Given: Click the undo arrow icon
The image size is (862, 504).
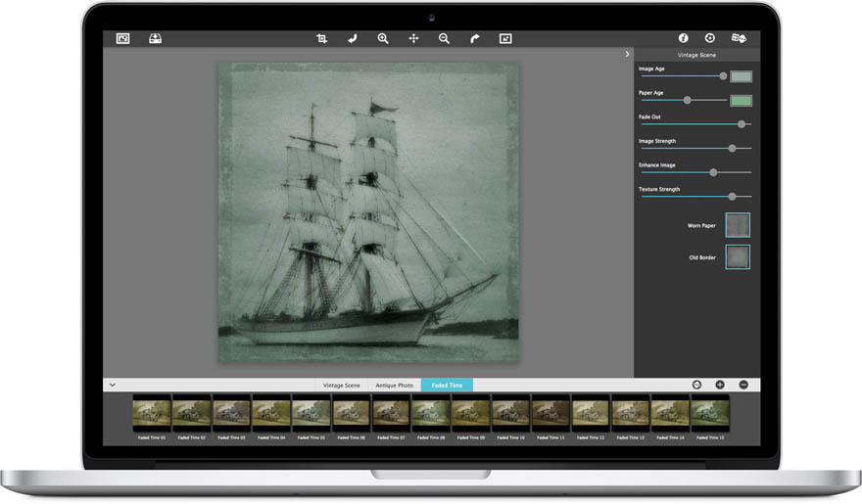Looking at the screenshot, I should click(x=352, y=38).
